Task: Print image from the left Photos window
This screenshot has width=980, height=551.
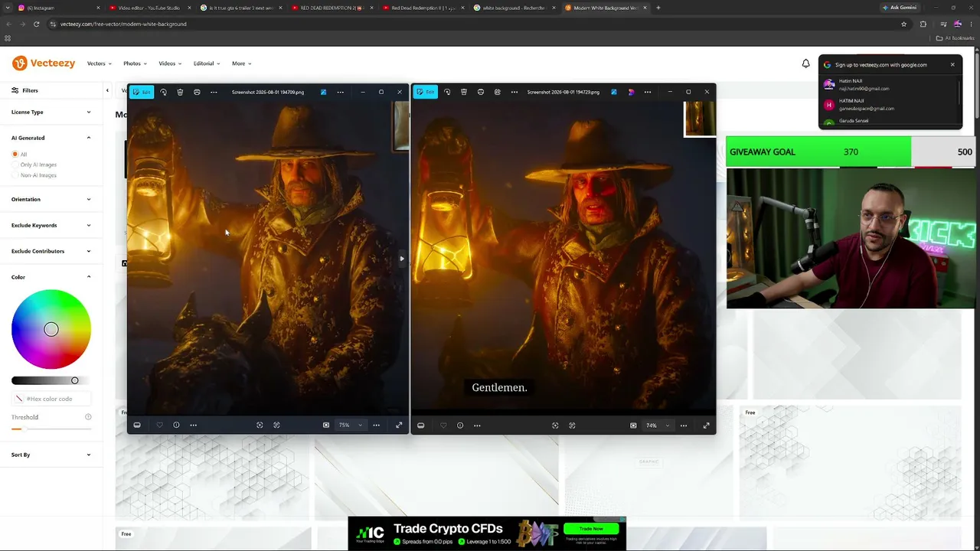Action: pos(197,92)
